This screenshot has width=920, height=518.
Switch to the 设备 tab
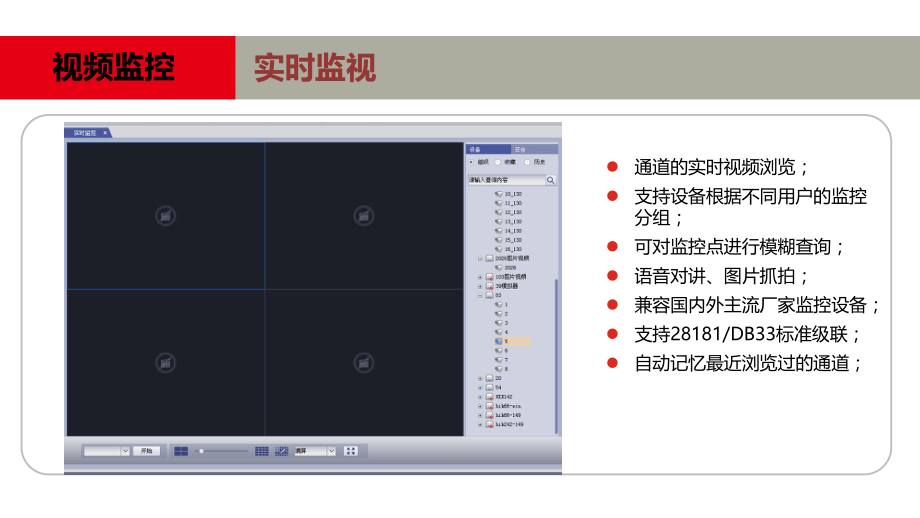click(488, 149)
